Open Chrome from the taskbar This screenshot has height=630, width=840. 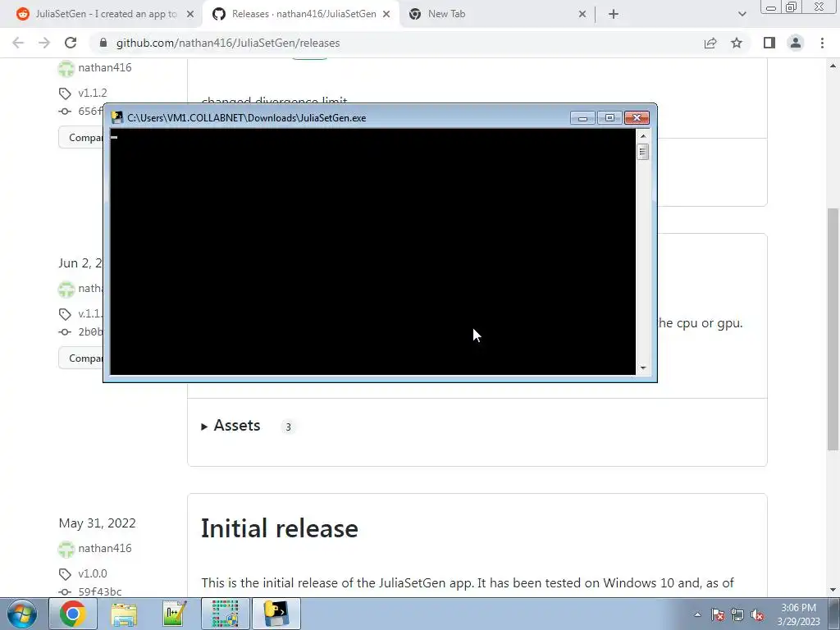pyautogui.click(x=73, y=614)
